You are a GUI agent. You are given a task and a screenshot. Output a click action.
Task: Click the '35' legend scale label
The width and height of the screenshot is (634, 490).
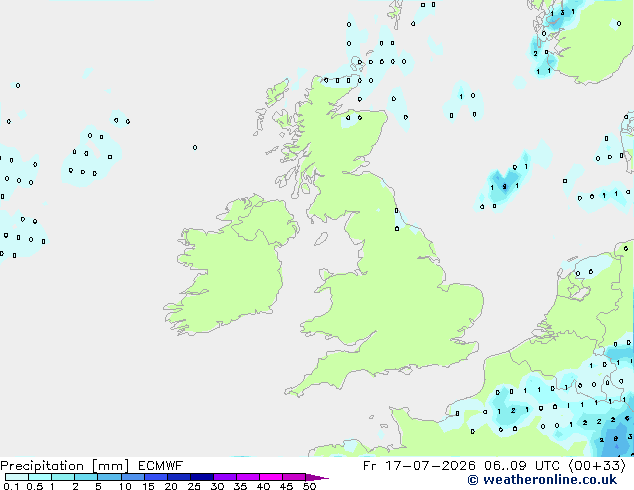click(x=240, y=486)
